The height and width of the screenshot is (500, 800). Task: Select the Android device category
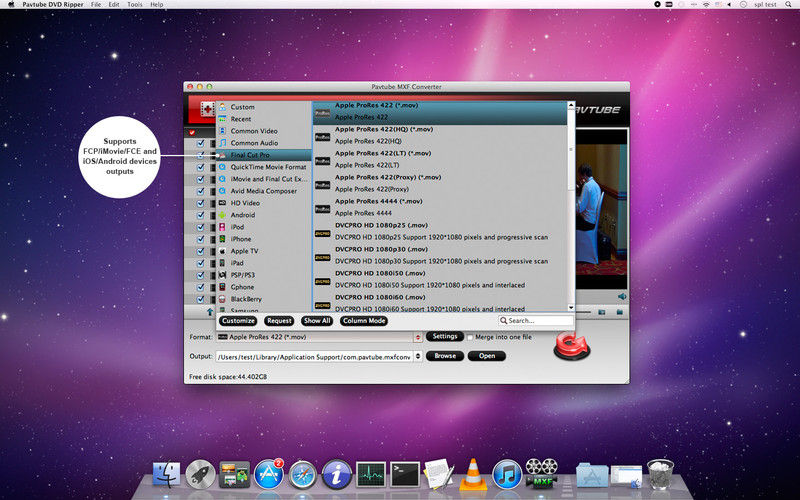coord(264,215)
